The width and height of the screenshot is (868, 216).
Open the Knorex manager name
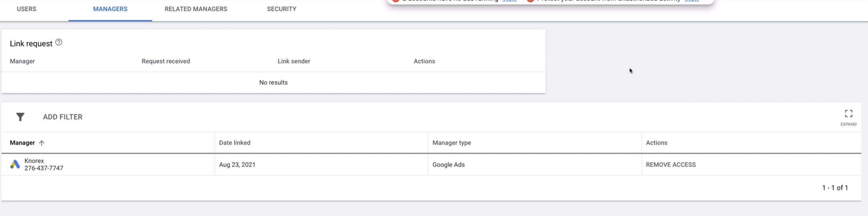click(x=34, y=161)
